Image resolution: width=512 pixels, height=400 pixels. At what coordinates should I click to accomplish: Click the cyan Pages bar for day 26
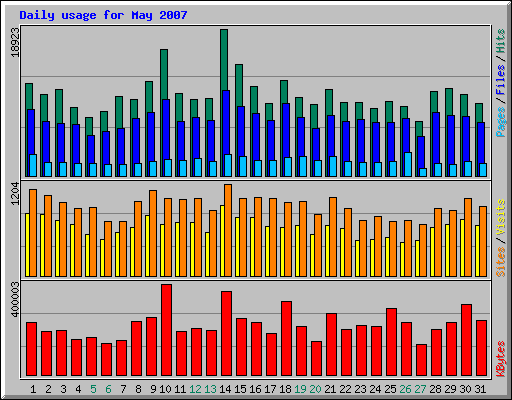tap(408, 164)
